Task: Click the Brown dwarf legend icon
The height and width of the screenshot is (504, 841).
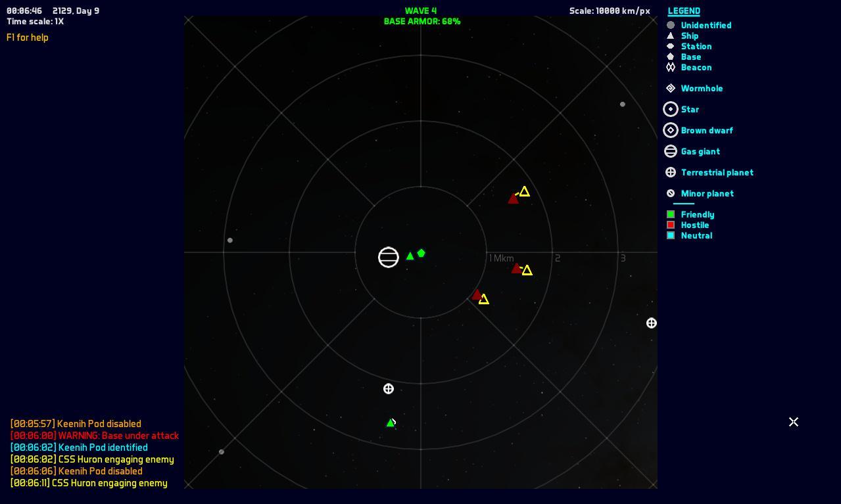Action: (671, 130)
